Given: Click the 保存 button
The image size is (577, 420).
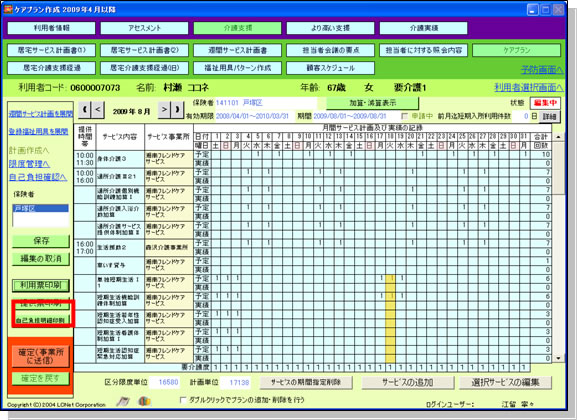Looking at the screenshot, I should (x=41, y=241).
